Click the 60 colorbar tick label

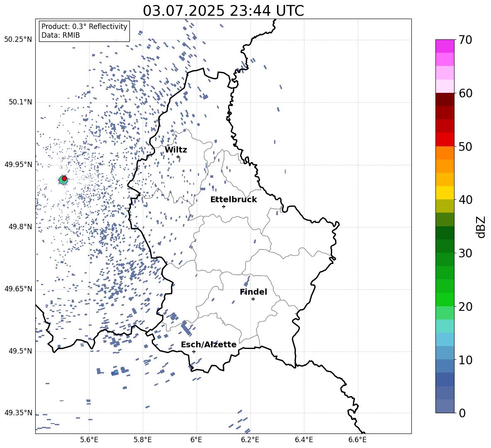pos(465,93)
